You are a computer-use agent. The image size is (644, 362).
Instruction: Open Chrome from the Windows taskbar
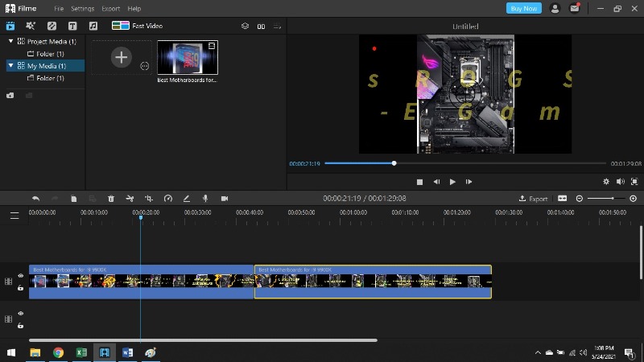[x=58, y=352]
